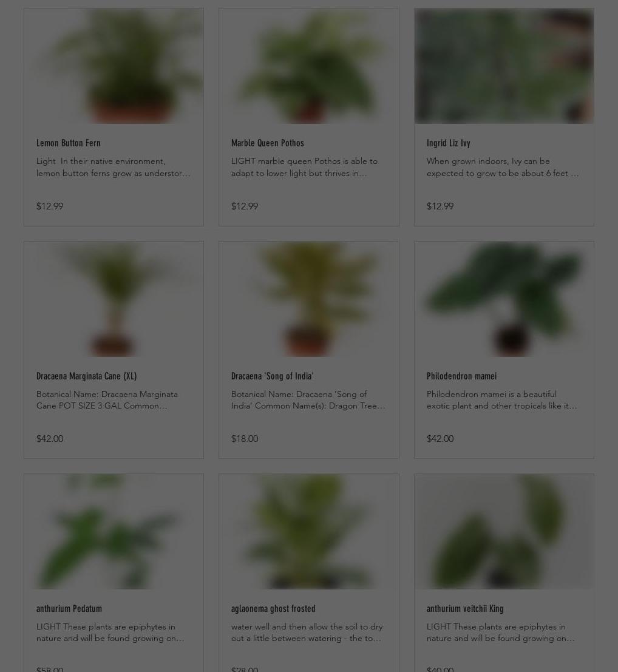The height and width of the screenshot is (672, 618).
Task: Open the Marble Queen Pothos product image
Action: pos(308,66)
